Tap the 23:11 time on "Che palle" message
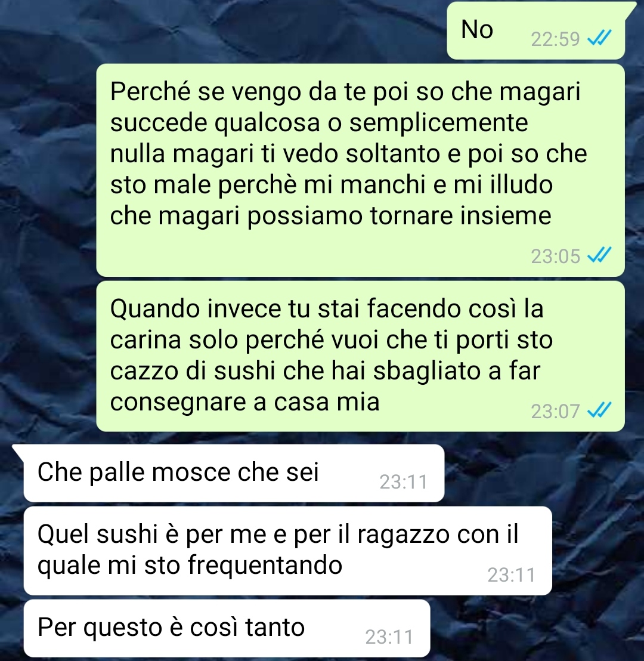Screen dimensions: 644x661 click(x=403, y=482)
